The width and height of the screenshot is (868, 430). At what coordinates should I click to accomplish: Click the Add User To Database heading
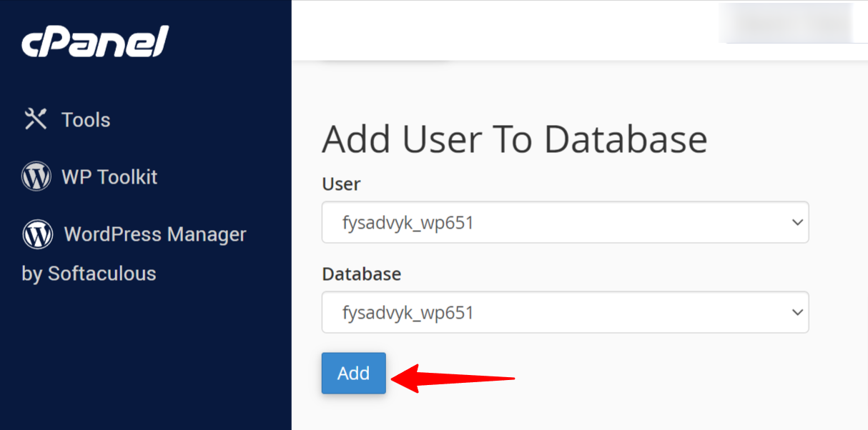[513, 139]
